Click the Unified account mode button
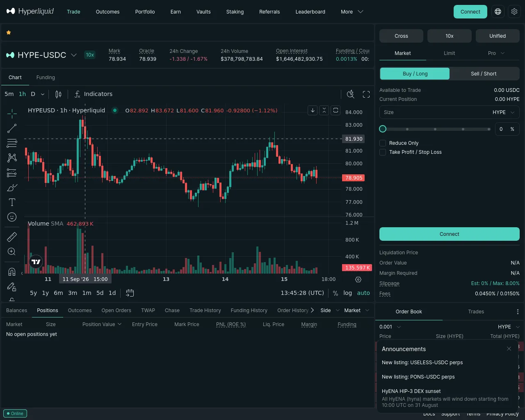 (498, 36)
